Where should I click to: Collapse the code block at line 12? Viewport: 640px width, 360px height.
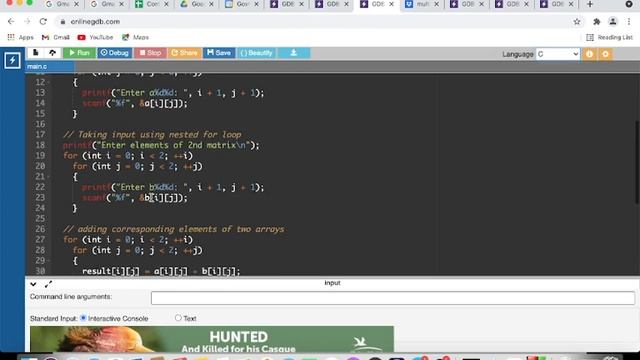pos(49,82)
